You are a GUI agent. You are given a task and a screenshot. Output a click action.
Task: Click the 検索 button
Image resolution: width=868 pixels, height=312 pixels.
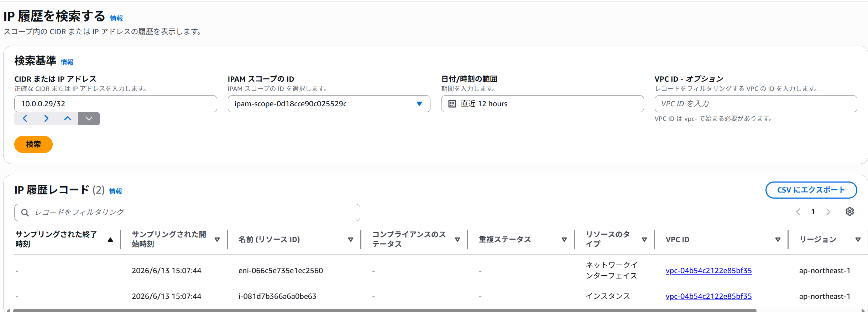click(33, 144)
